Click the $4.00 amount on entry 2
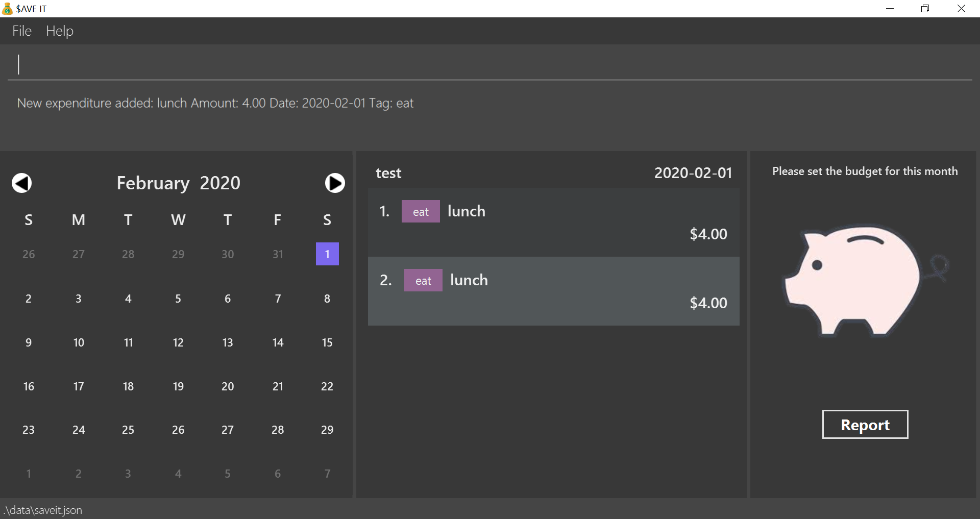Image resolution: width=980 pixels, height=519 pixels. (x=708, y=303)
